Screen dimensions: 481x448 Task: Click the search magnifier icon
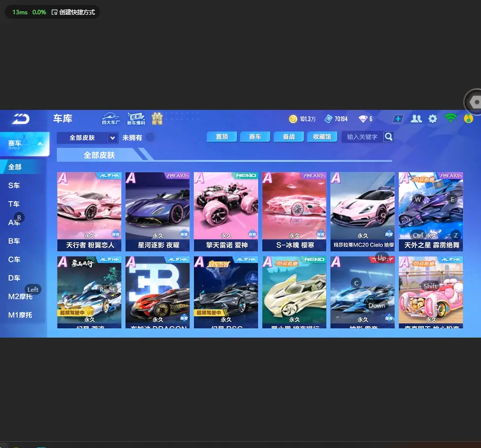[388, 137]
